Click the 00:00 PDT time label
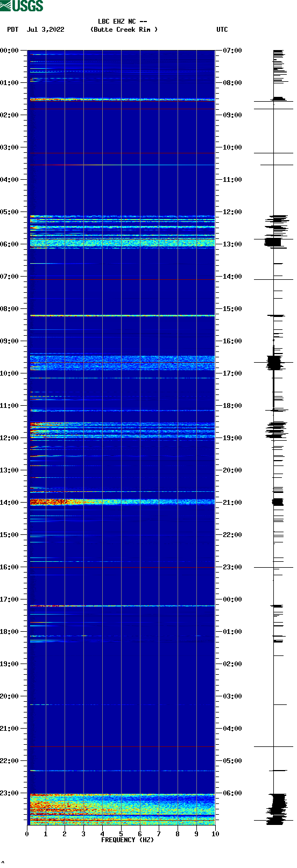 pos(10,51)
